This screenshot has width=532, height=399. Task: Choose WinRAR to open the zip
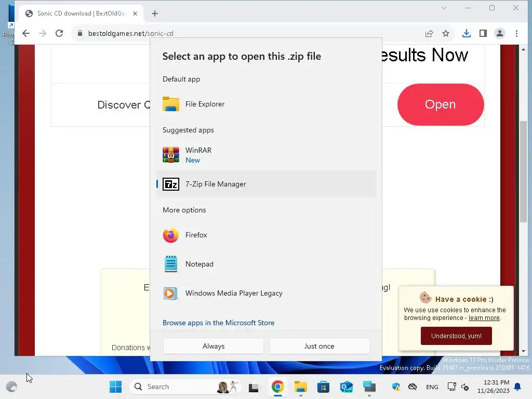point(266,155)
